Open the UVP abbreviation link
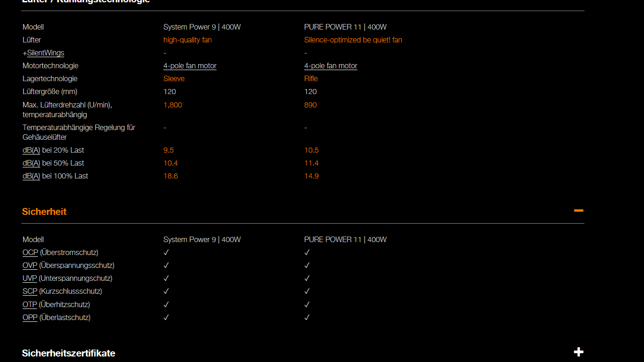This screenshot has height=362, width=644. (30, 279)
